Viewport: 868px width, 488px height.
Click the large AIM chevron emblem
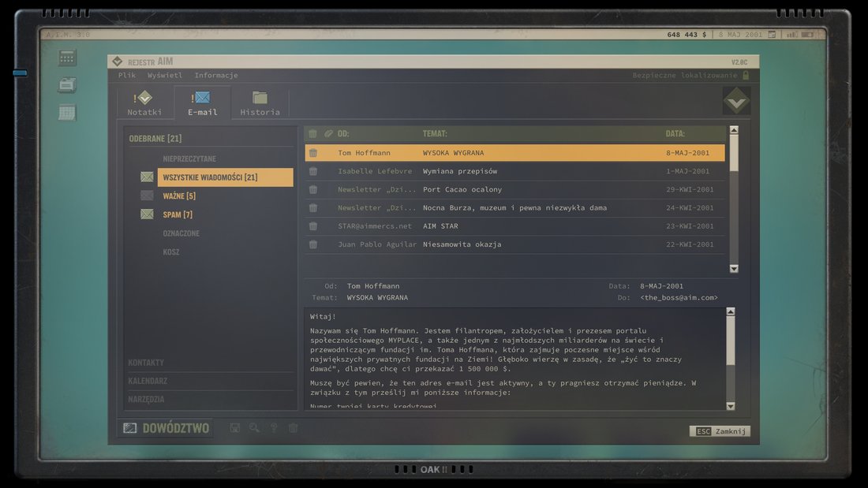pyautogui.click(x=736, y=101)
